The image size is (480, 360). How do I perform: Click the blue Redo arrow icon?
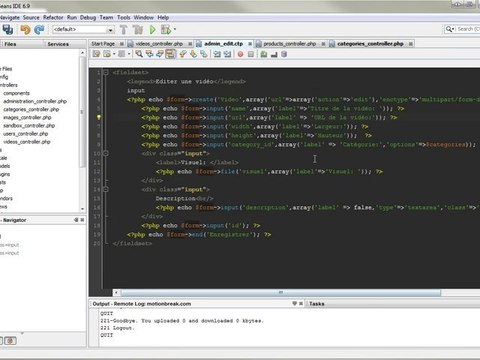[x=39, y=30]
